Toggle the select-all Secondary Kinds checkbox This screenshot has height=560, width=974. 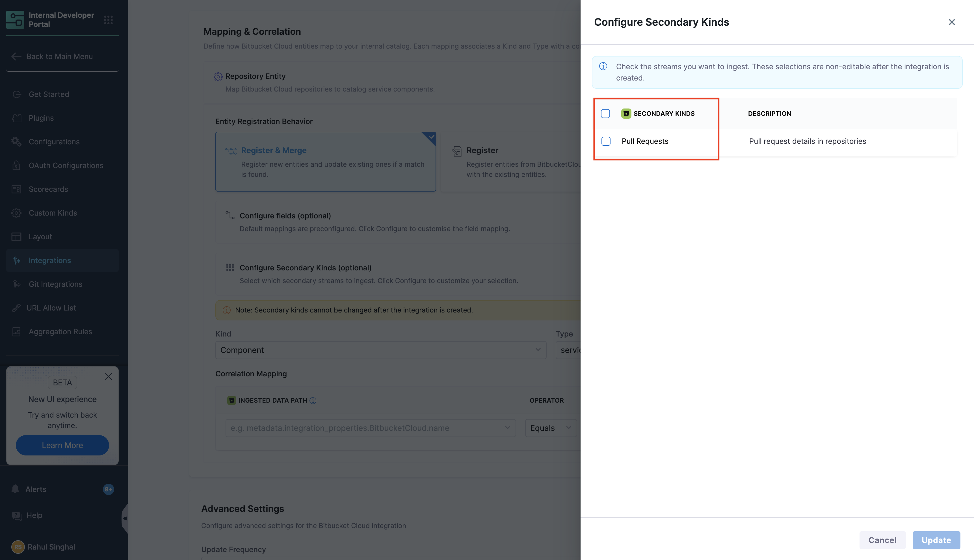605,114
